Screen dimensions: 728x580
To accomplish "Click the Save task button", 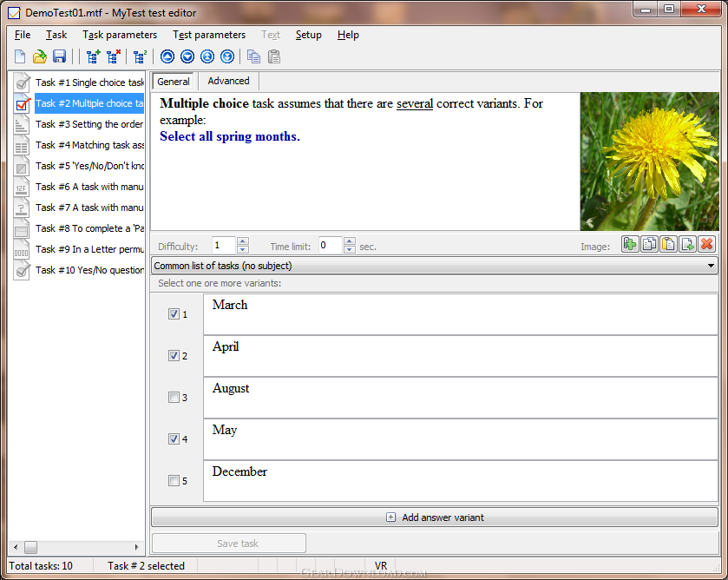I will 229,544.
